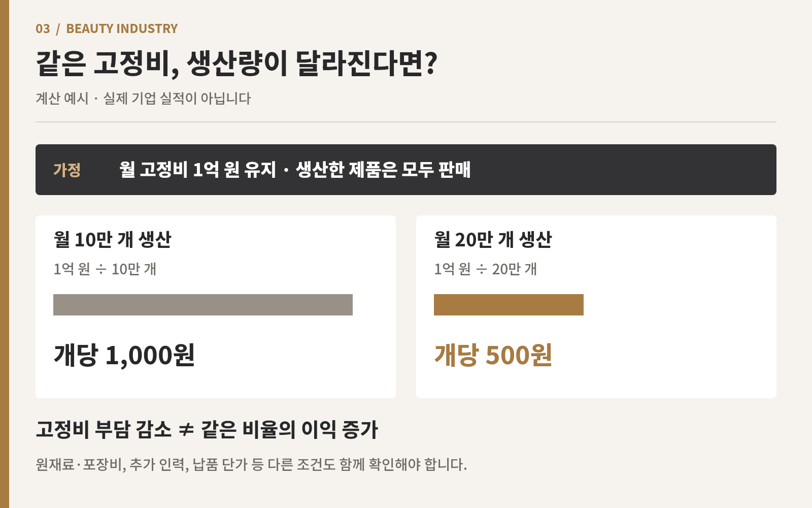
Task: Click the text 생산한 제품은 모두 판매
Action: pyautogui.click(x=383, y=170)
